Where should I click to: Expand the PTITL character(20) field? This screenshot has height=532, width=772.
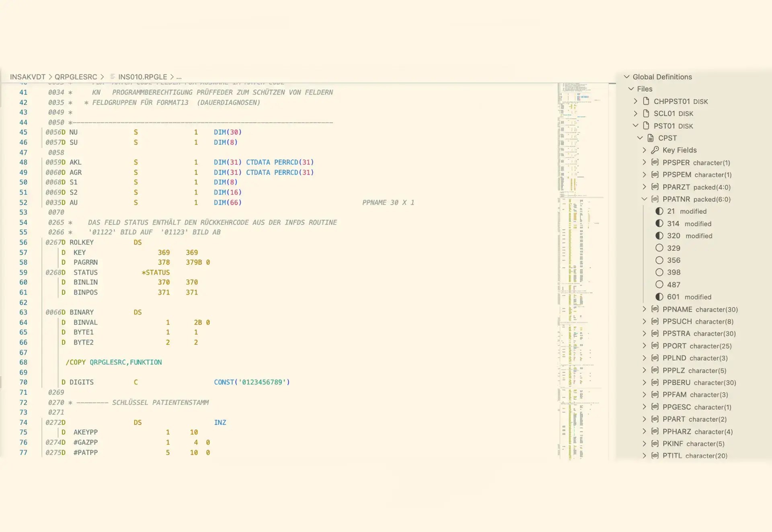pos(644,456)
